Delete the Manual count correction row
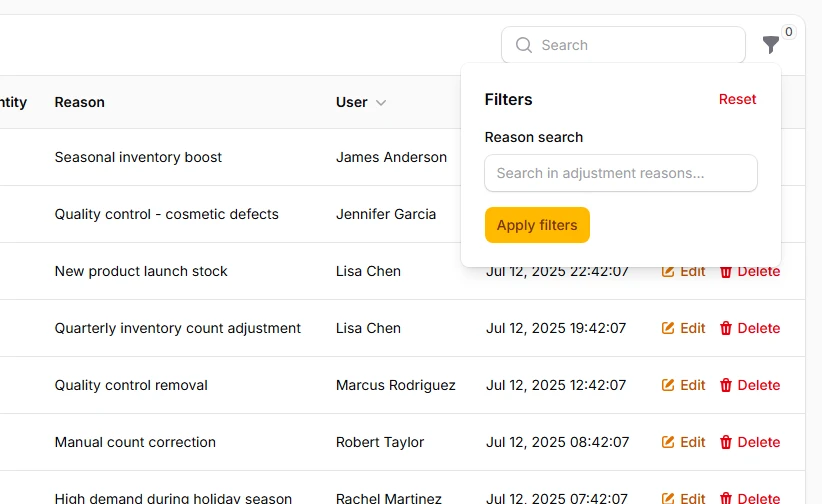This screenshot has width=822, height=504. [x=750, y=443]
